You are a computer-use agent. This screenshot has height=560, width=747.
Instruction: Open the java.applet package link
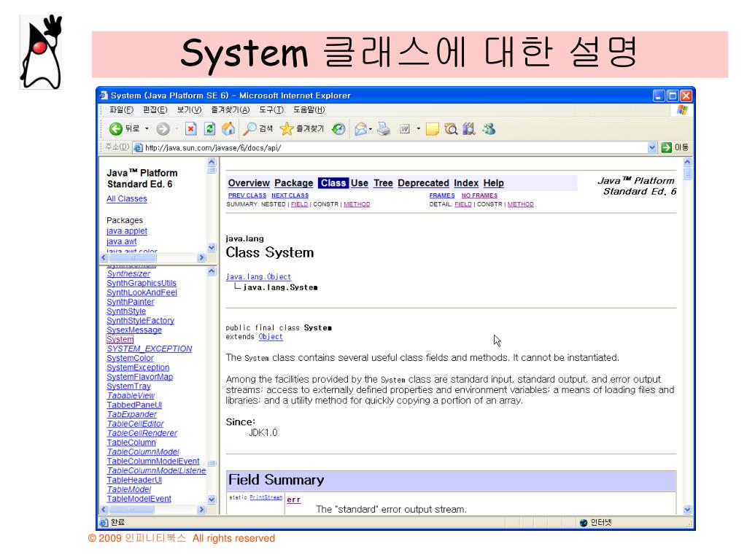click(127, 231)
